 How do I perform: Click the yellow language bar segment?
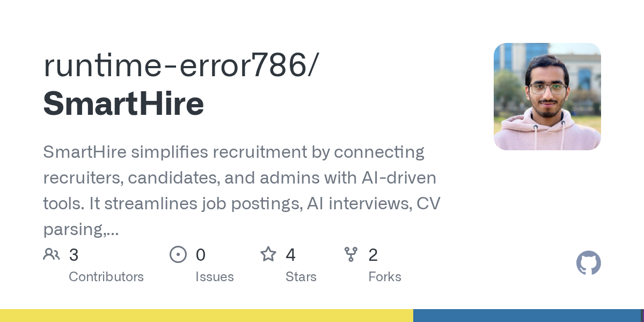click(207, 316)
